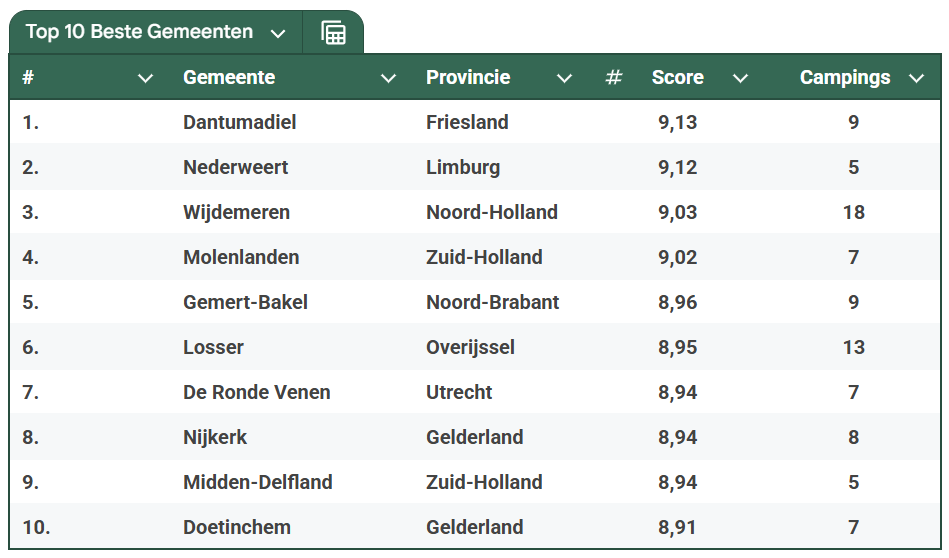
Task: Select the Dantumadiel row
Action: coord(475,122)
